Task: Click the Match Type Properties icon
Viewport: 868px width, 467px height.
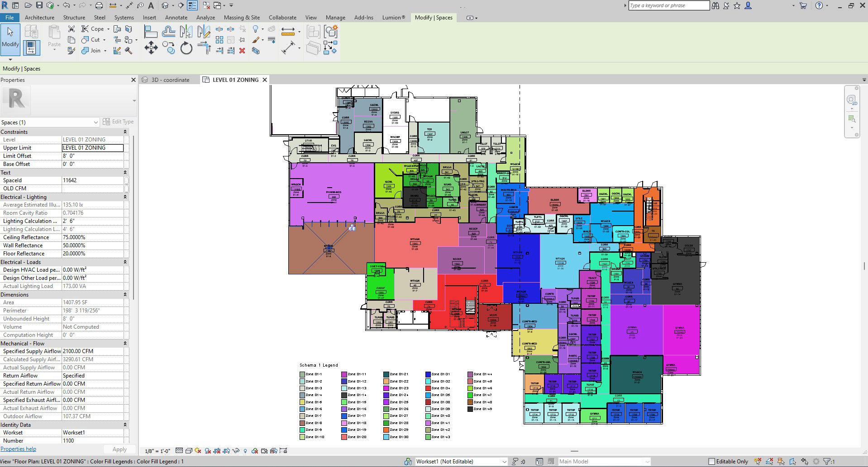Action: 72,51
